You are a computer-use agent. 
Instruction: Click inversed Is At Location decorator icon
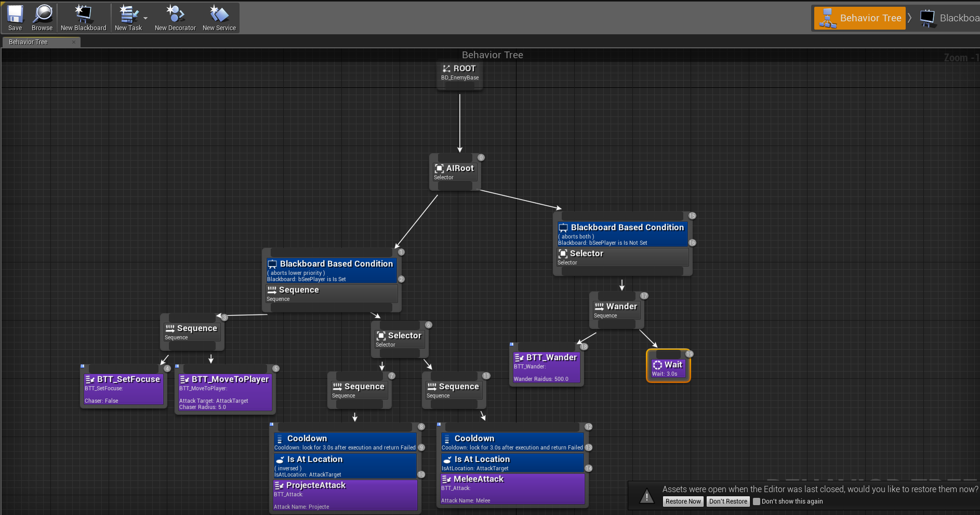[280, 459]
